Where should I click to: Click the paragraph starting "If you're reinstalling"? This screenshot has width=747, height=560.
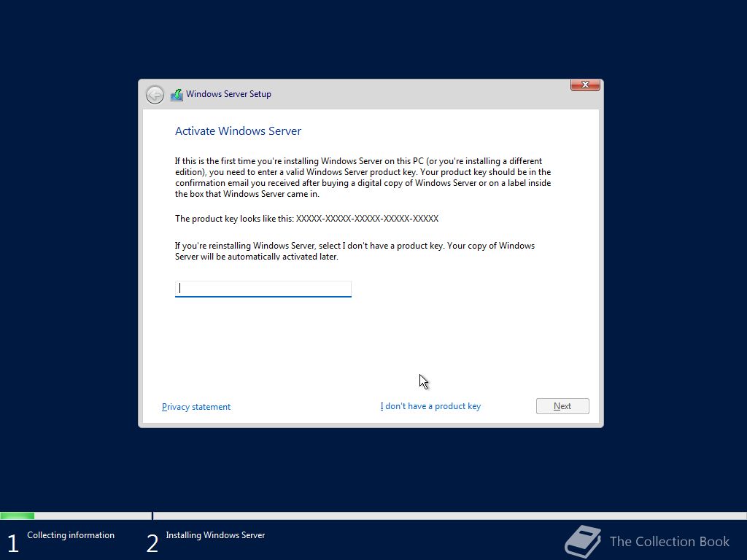click(355, 251)
